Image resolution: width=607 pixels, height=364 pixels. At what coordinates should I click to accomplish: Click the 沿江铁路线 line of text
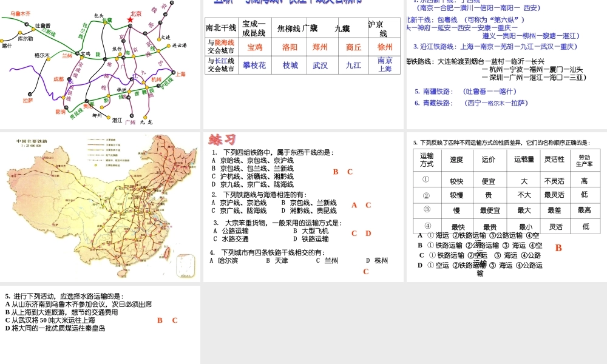[495, 47]
